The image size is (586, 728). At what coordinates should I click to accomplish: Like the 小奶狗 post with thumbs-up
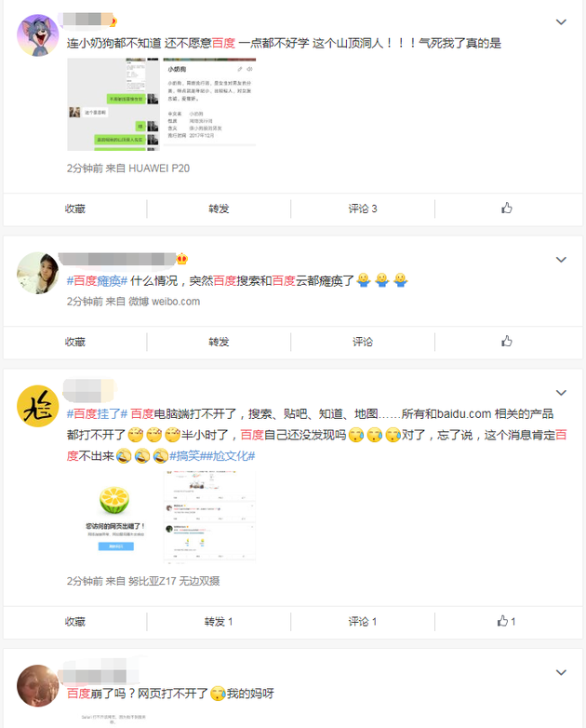click(x=507, y=208)
